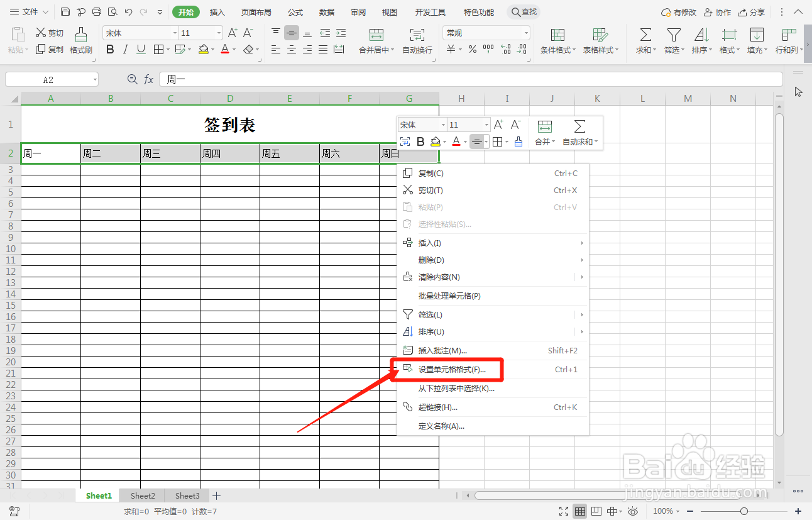Viewport: 812px width, 520px height.
Task: Click the format painter brush in mini toolbar
Action: [518, 142]
